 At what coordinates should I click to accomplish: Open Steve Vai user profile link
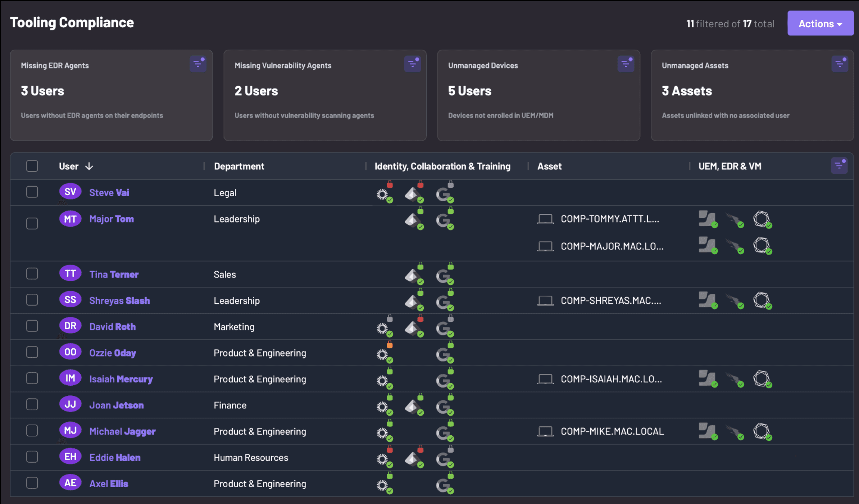109,193
